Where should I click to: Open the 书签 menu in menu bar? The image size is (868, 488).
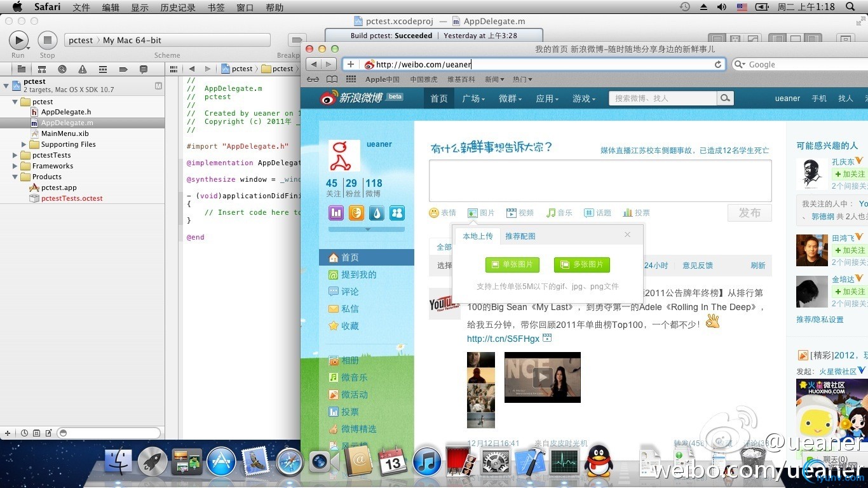pos(216,7)
